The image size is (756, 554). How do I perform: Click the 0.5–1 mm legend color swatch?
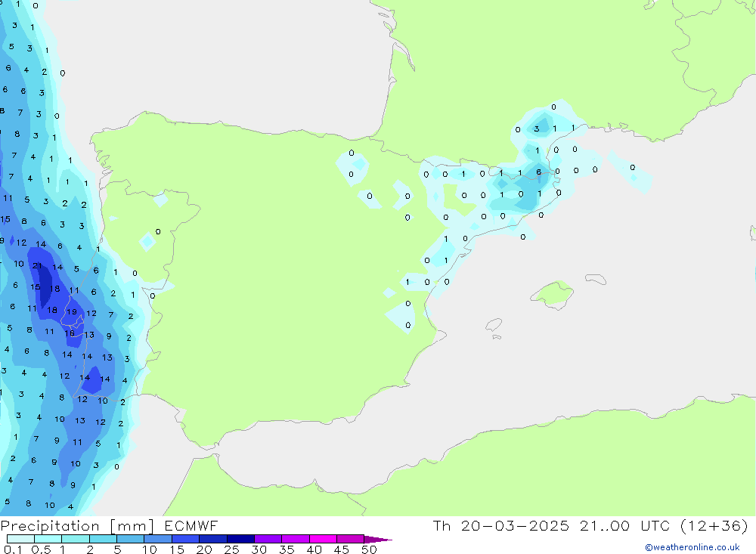click(48, 539)
